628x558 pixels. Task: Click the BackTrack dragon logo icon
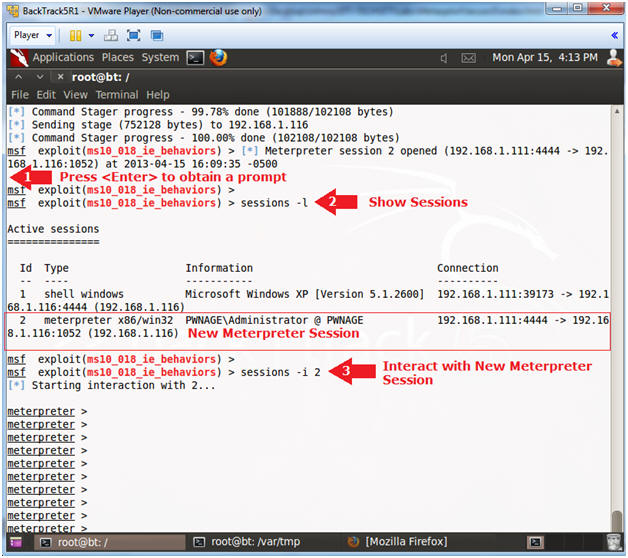[18, 58]
